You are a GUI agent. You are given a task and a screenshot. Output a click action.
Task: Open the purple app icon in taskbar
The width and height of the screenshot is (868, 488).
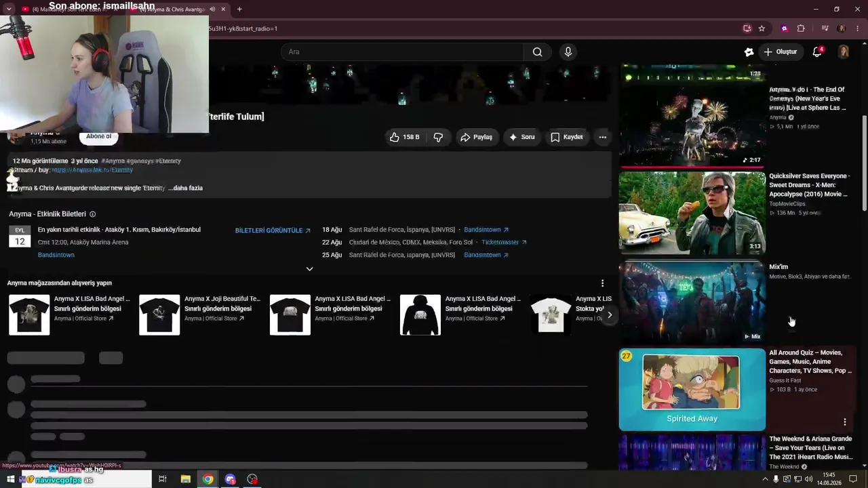pos(230,479)
